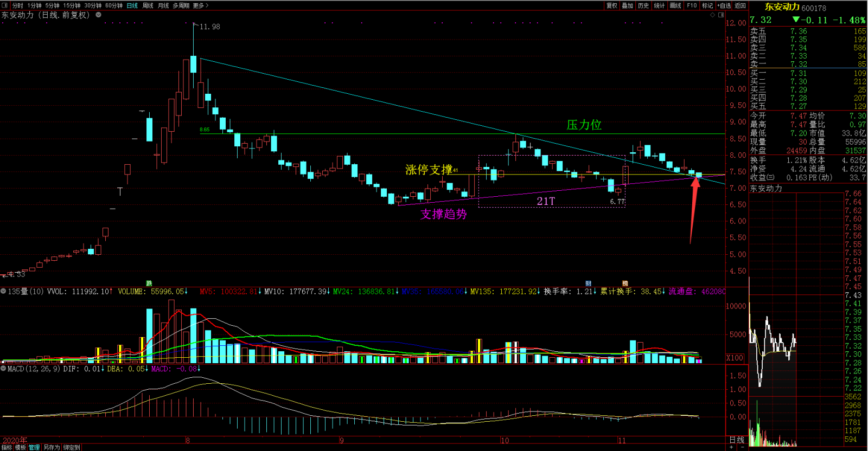This screenshot has height=451, width=868.
Task: Click the round icon before 135量(10) indicator
Action: 3,291
